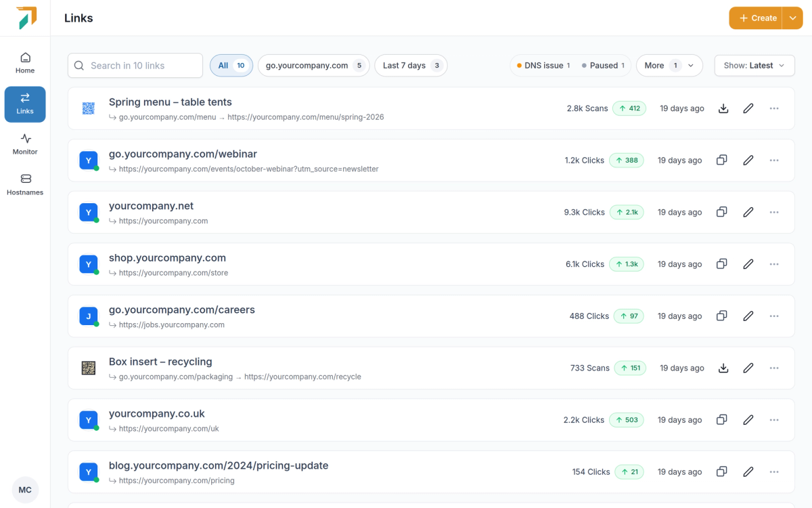Click the 2.1k increase badge

(627, 212)
